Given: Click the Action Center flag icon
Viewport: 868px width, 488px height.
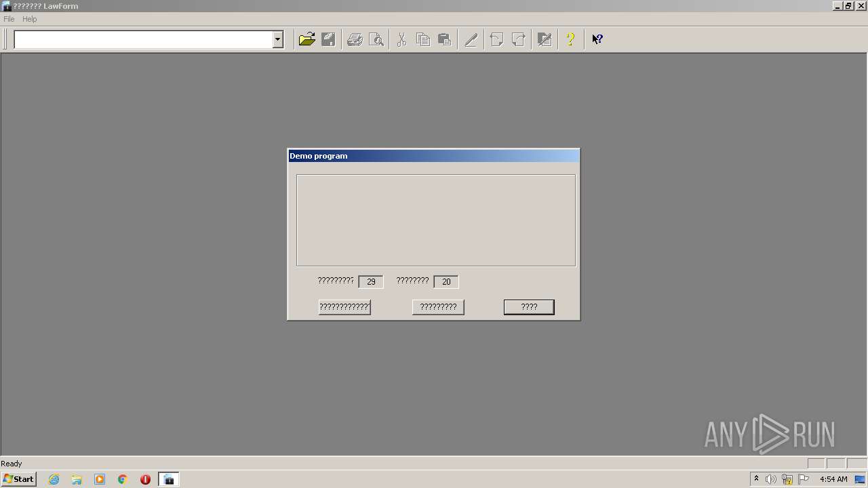Looking at the screenshot, I should pos(804,479).
